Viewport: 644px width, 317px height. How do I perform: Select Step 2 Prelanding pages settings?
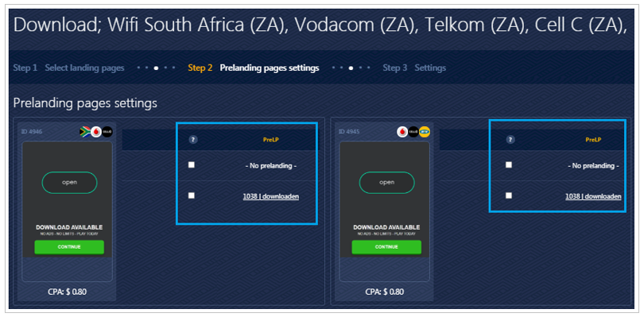[x=254, y=68]
